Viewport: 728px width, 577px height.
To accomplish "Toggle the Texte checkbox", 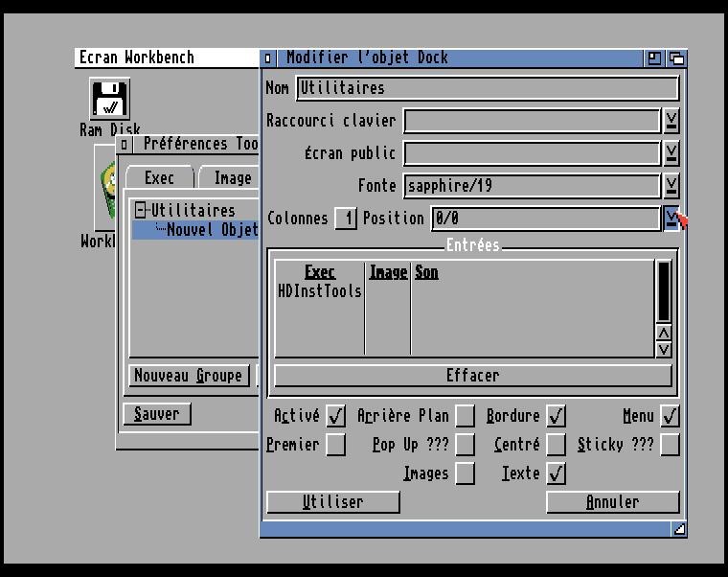I will pos(556,473).
